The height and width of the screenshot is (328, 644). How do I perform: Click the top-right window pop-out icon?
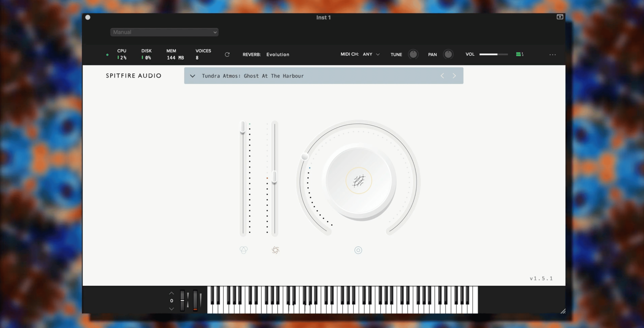(560, 17)
